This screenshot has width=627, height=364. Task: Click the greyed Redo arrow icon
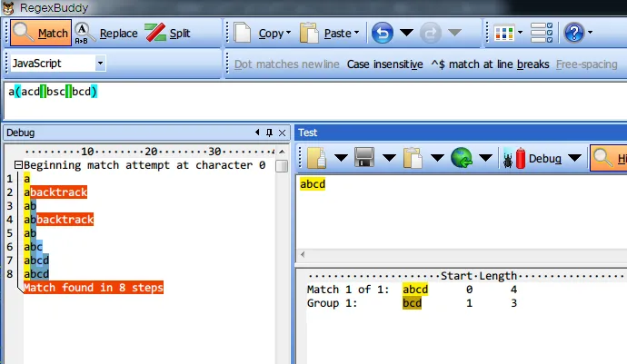click(430, 33)
